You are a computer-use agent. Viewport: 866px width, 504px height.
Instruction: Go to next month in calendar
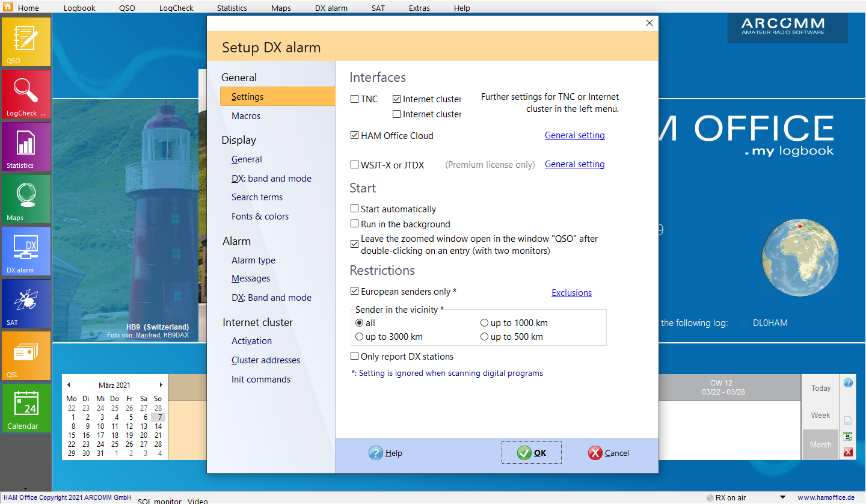(161, 385)
